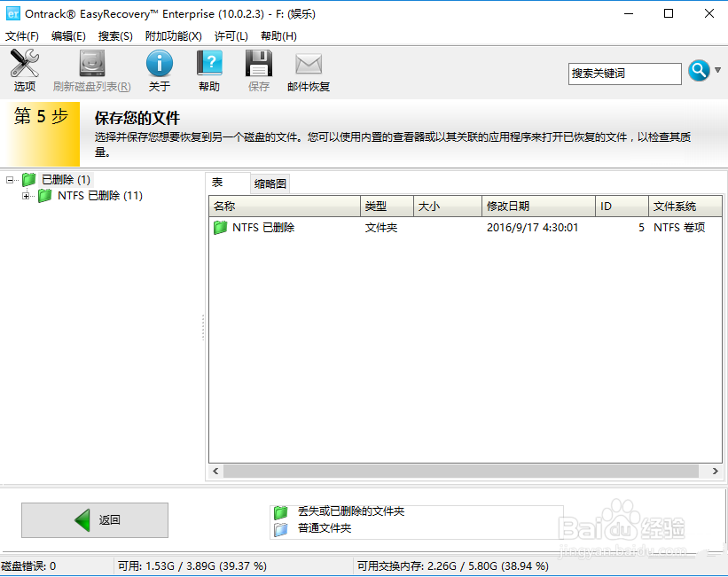Click Refresh disk list (刷新磁盘列表) icon
Image resolution: width=728 pixels, height=577 pixels.
(x=92, y=64)
